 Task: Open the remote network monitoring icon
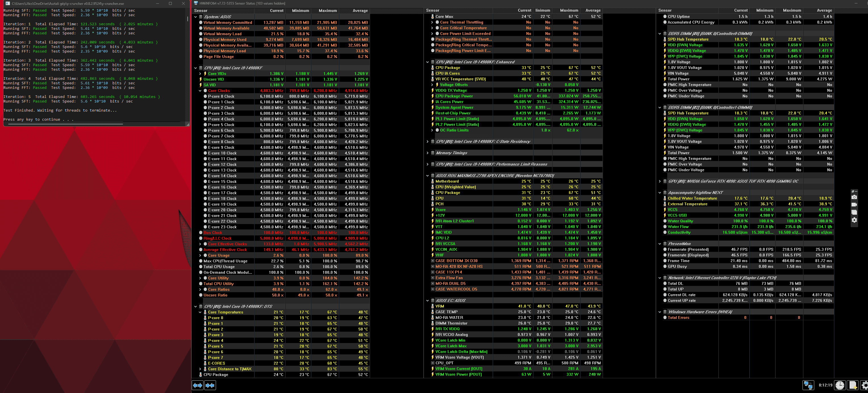click(x=808, y=385)
